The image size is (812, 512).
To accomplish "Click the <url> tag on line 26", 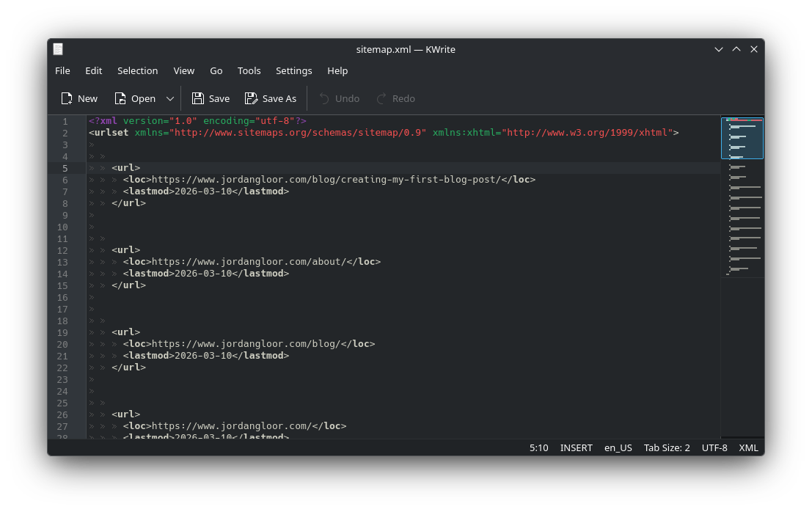I will coord(126,414).
